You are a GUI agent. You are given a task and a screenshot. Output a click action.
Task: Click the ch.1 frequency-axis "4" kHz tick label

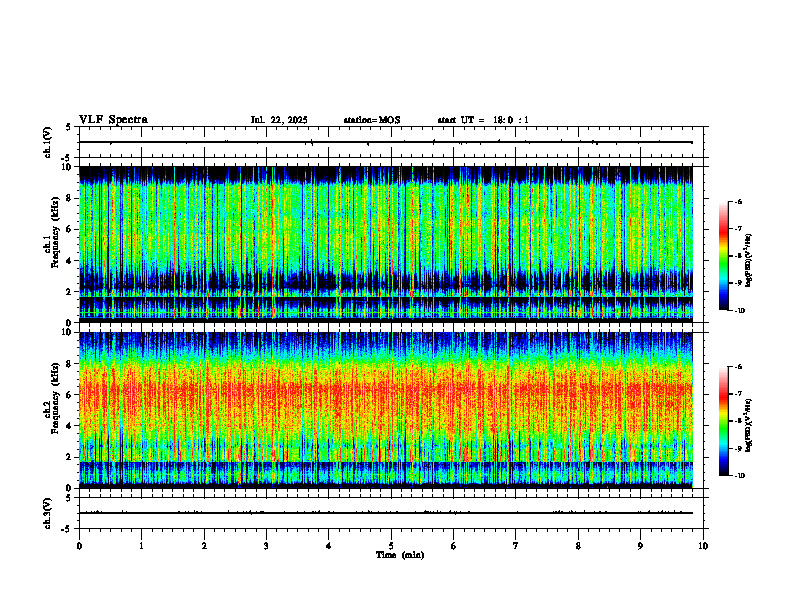(x=70, y=261)
